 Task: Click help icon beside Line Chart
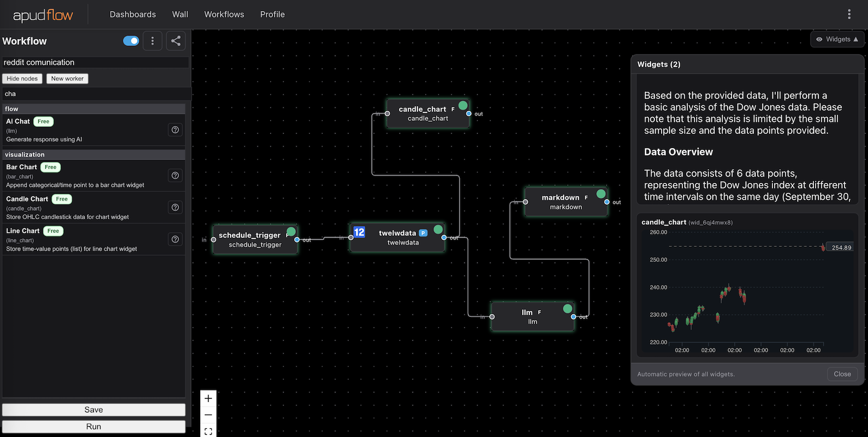click(175, 239)
